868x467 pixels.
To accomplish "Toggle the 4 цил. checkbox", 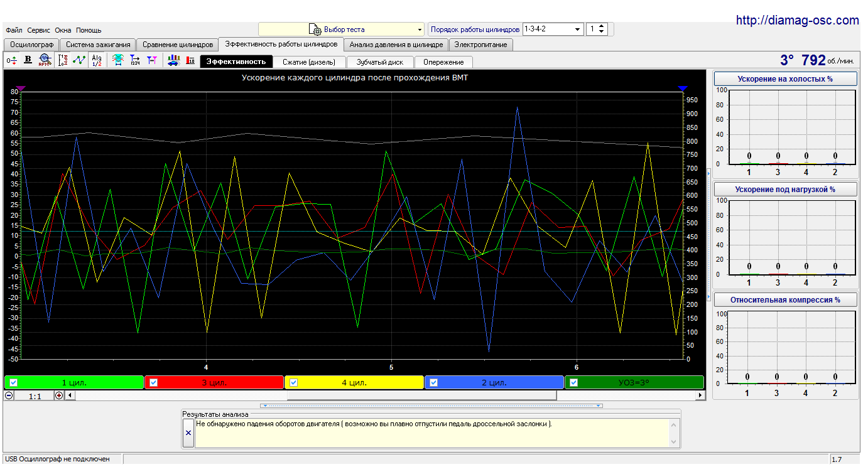I will pyautogui.click(x=293, y=383).
